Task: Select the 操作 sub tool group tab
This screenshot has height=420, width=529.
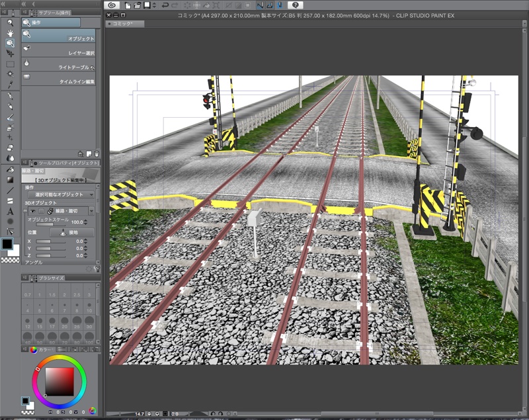Action: point(51,22)
